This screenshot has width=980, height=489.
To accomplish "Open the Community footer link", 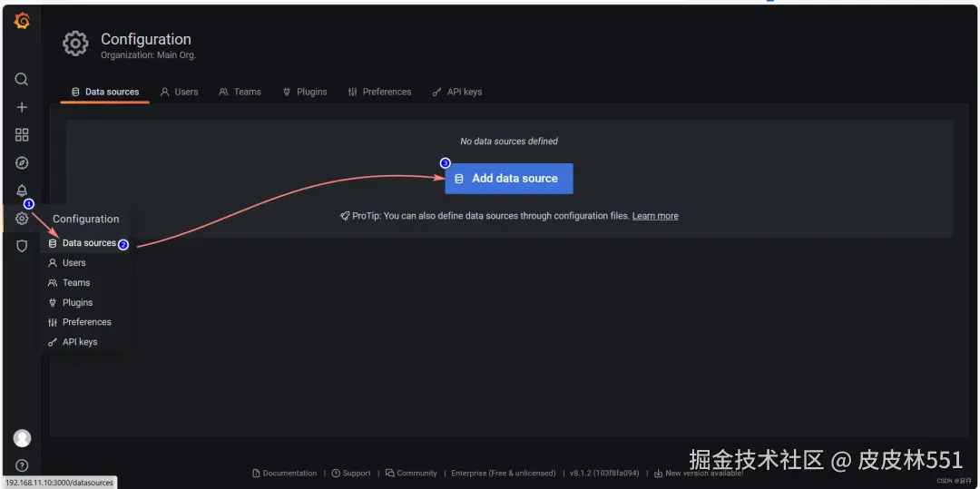I will [411, 474].
